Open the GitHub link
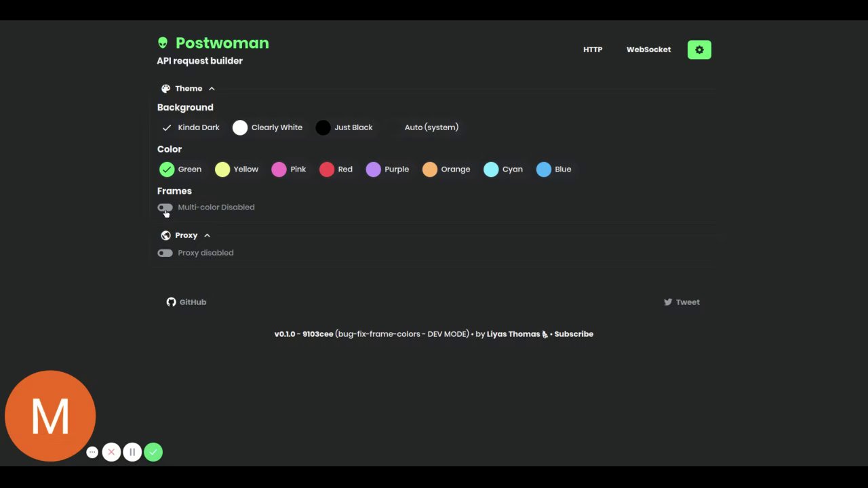This screenshot has height=488, width=868. (x=186, y=302)
